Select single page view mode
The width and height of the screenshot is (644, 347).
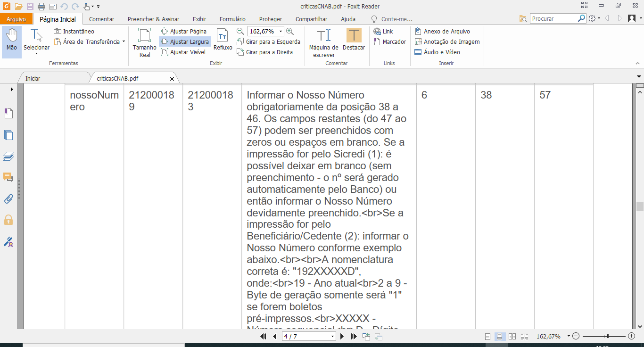[x=488, y=336]
